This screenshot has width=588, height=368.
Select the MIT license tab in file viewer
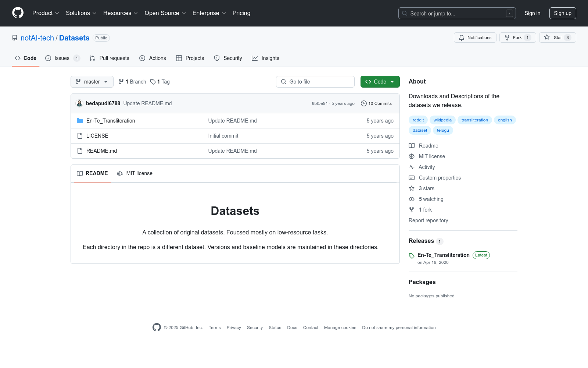(135, 173)
